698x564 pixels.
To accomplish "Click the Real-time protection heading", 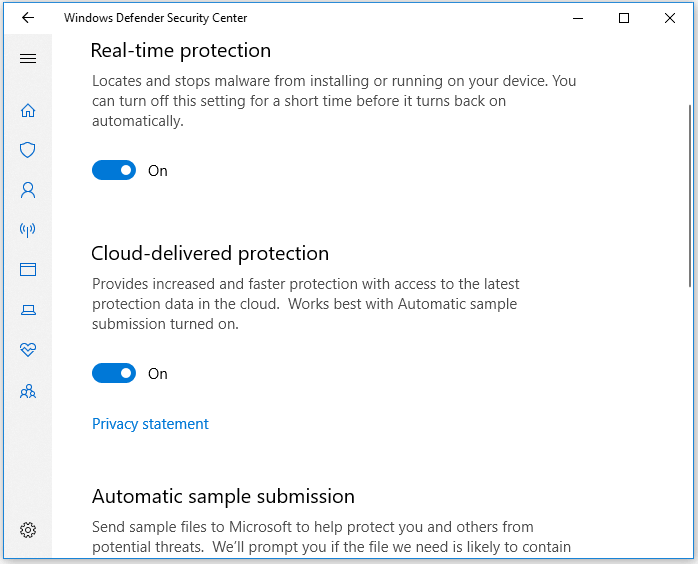I will tap(181, 50).
